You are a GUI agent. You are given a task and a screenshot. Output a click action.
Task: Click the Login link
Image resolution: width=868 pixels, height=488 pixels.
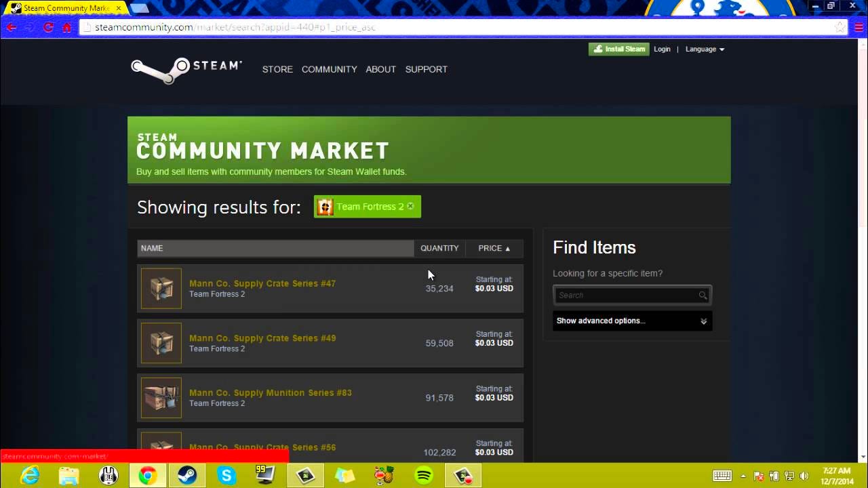pyautogui.click(x=662, y=49)
